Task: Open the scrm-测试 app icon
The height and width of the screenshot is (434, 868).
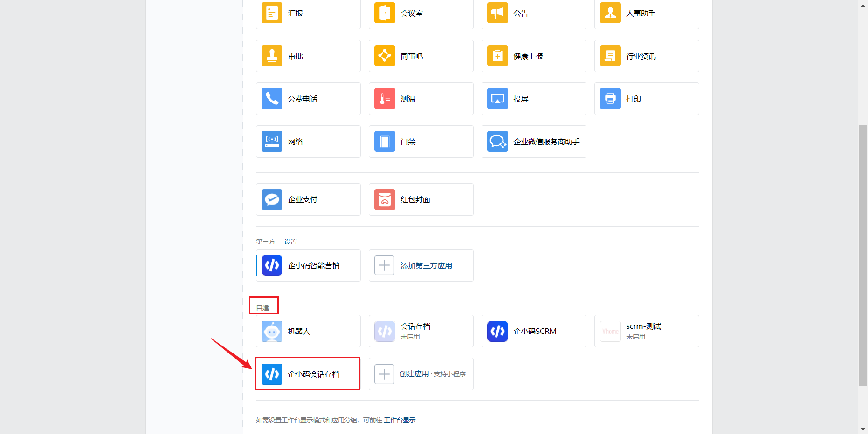Action: tap(610, 331)
